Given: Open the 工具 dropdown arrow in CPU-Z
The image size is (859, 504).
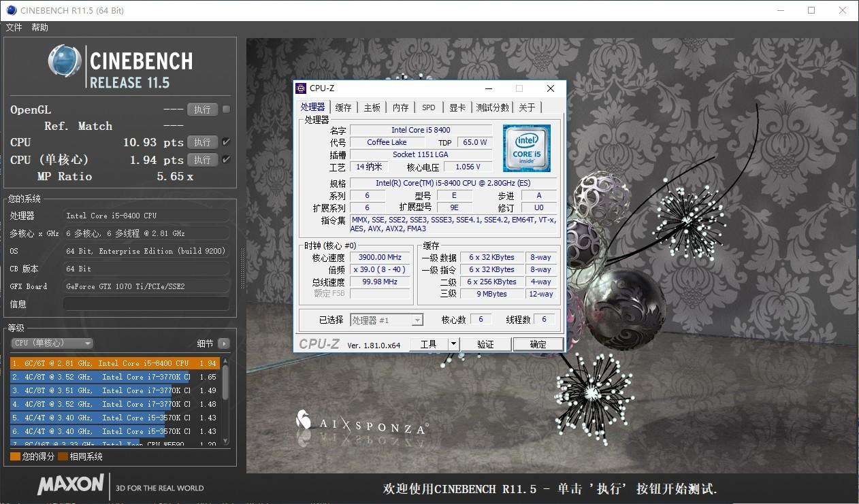Looking at the screenshot, I should pyautogui.click(x=453, y=344).
